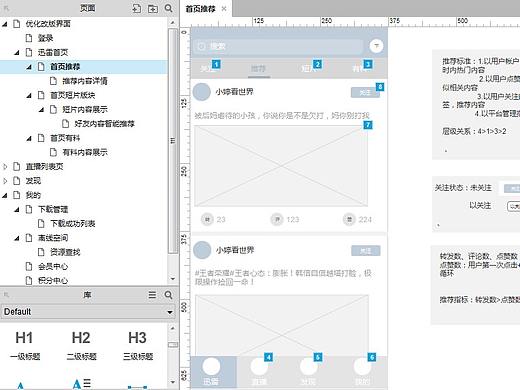Image resolution: width=520 pixels, height=390 pixels.
Task: Click the comment icon next to 123
Action: tap(277, 219)
